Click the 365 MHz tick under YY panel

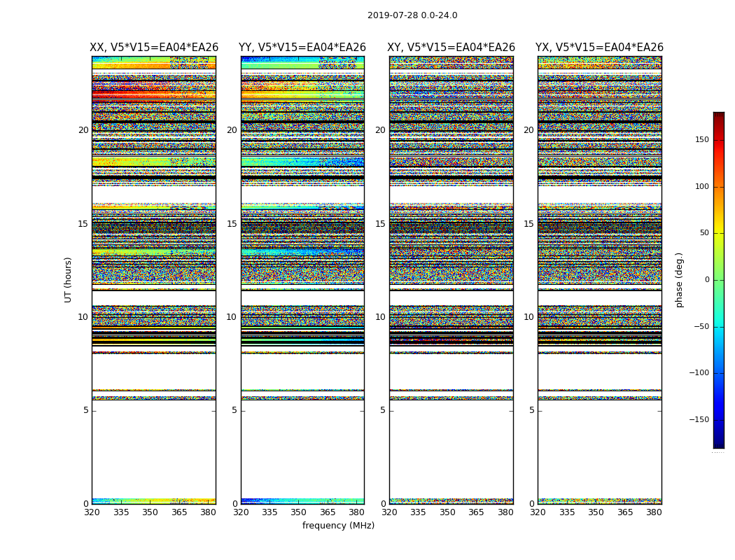[328, 512]
